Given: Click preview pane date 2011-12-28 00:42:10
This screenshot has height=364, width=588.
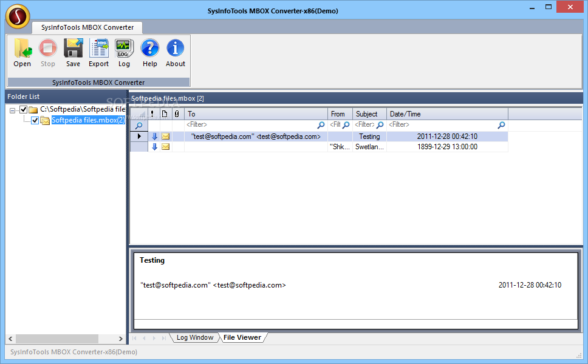Looking at the screenshot, I should point(530,285).
